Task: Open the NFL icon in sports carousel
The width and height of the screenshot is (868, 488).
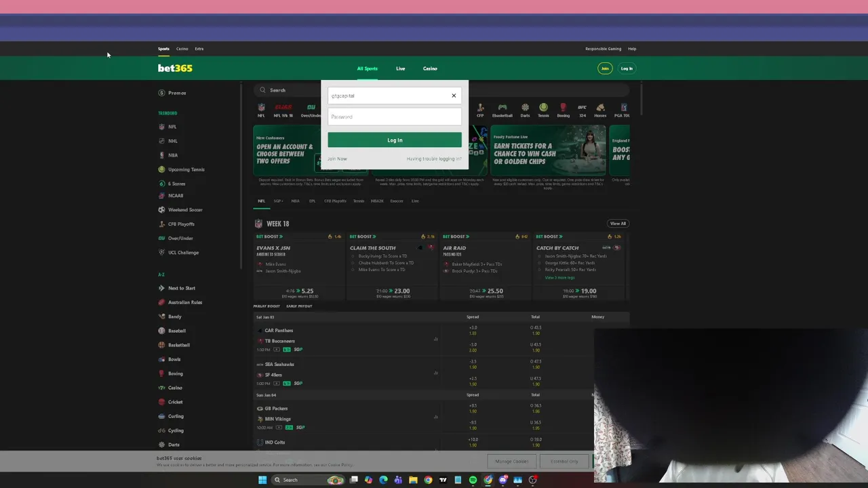Action: tap(261, 110)
